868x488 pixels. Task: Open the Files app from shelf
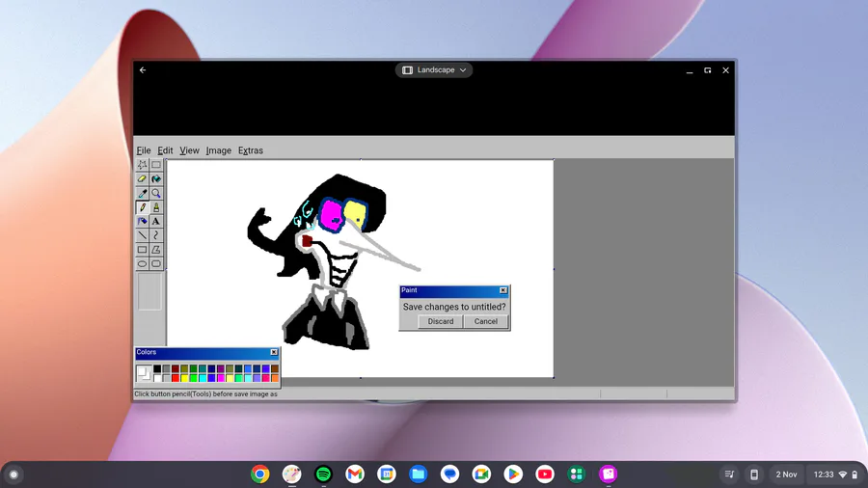418,474
